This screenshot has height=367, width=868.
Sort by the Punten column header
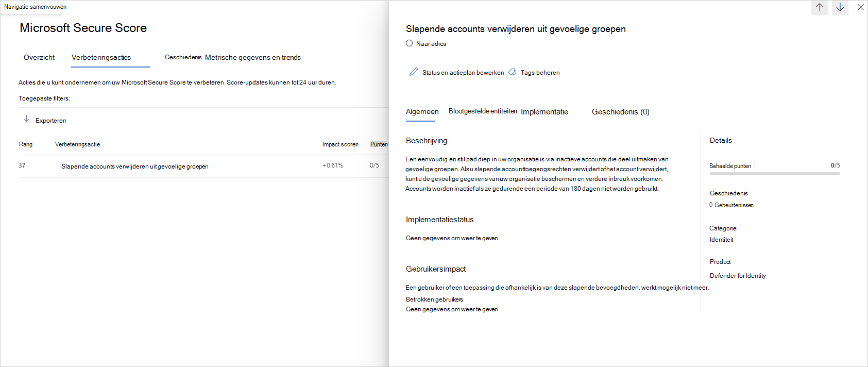[x=379, y=144]
